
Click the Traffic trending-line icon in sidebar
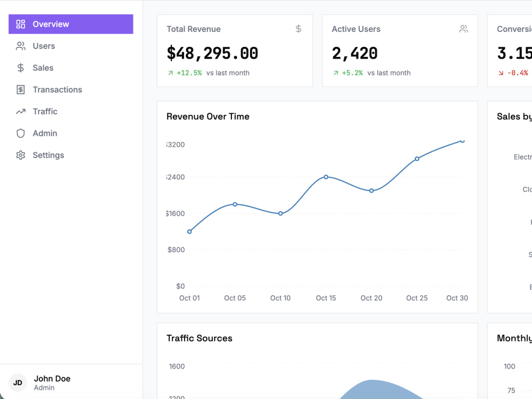click(x=21, y=111)
